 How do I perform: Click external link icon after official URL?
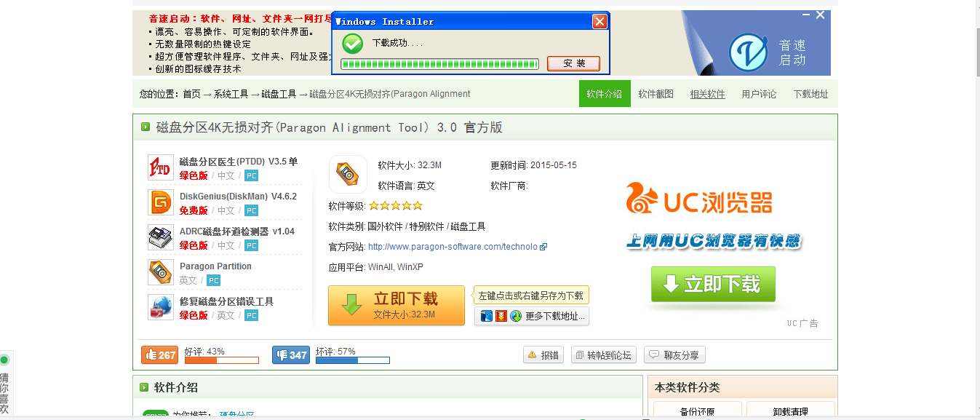543,247
